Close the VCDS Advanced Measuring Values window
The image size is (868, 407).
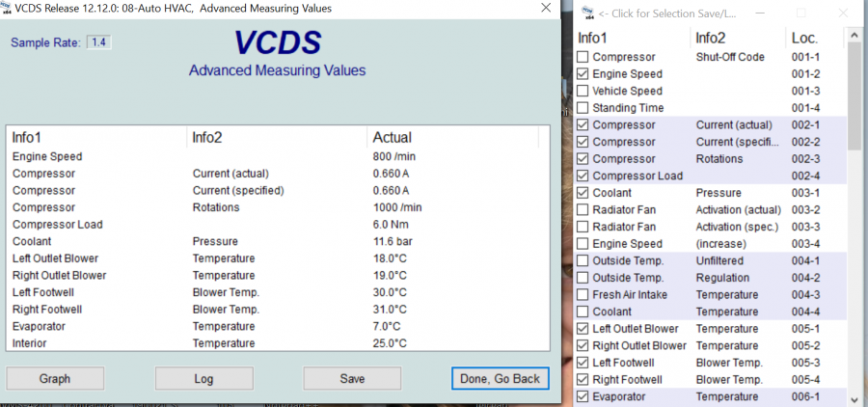(x=545, y=9)
